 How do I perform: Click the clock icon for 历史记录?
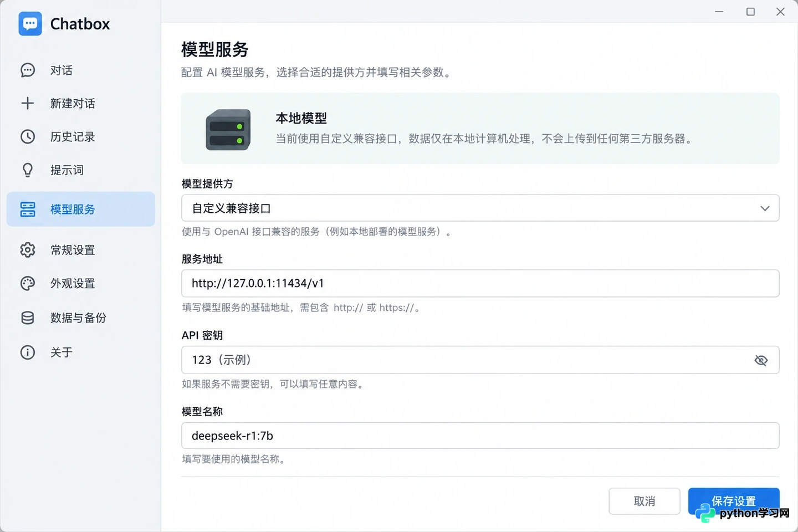pyautogui.click(x=28, y=136)
